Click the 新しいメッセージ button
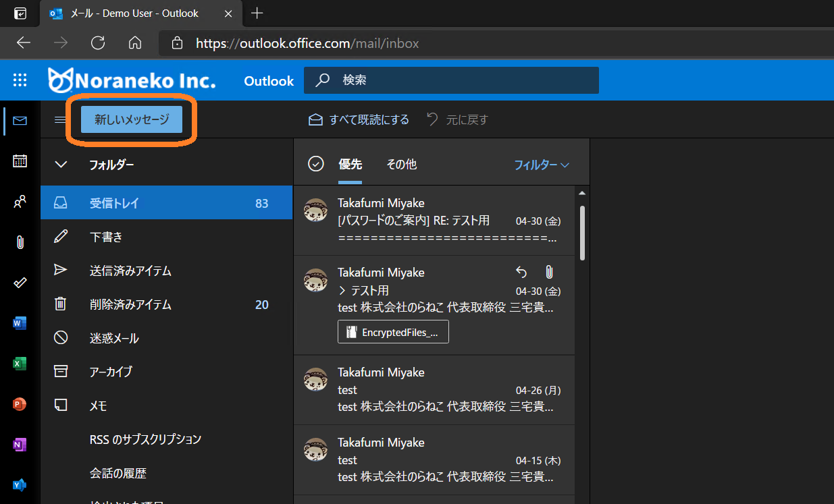Screen dimensions: 834x504 coord(132,119)
